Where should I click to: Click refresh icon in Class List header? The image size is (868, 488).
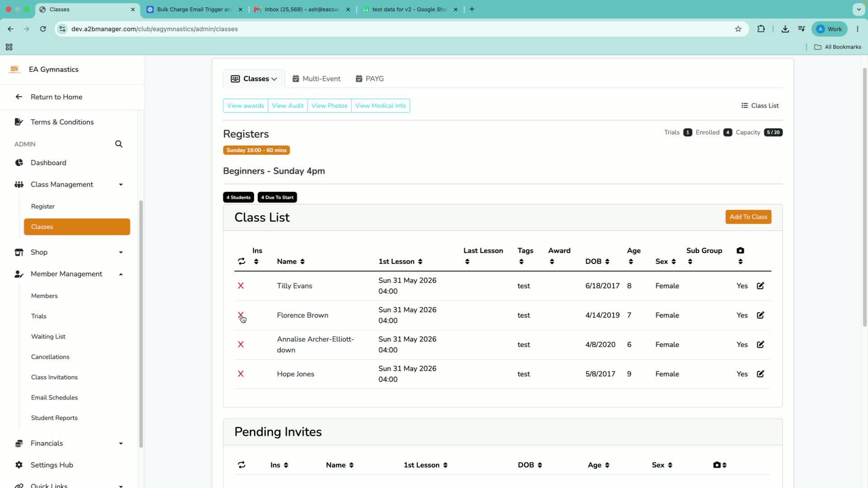[x=241, y=261]
